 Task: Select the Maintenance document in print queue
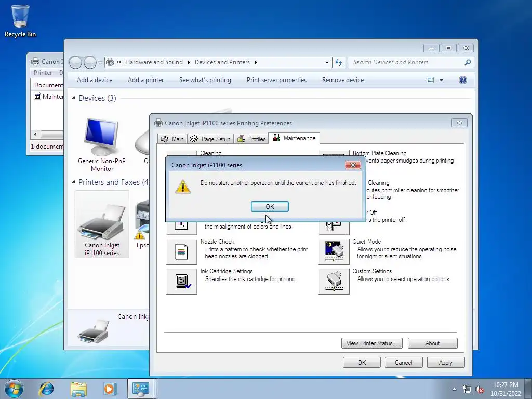(49, 97)
